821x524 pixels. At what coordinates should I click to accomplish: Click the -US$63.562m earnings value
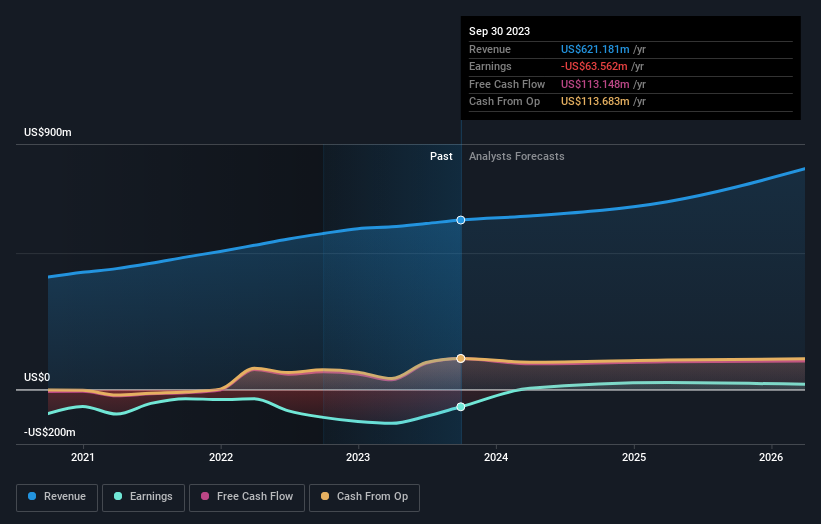click(x=594, y=66)
